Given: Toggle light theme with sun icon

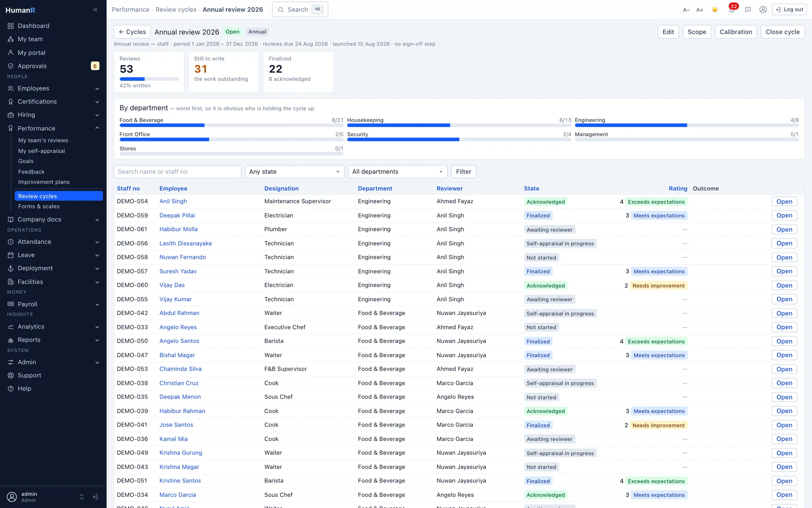Looking at the screenshot, I should tap(715, 10).
